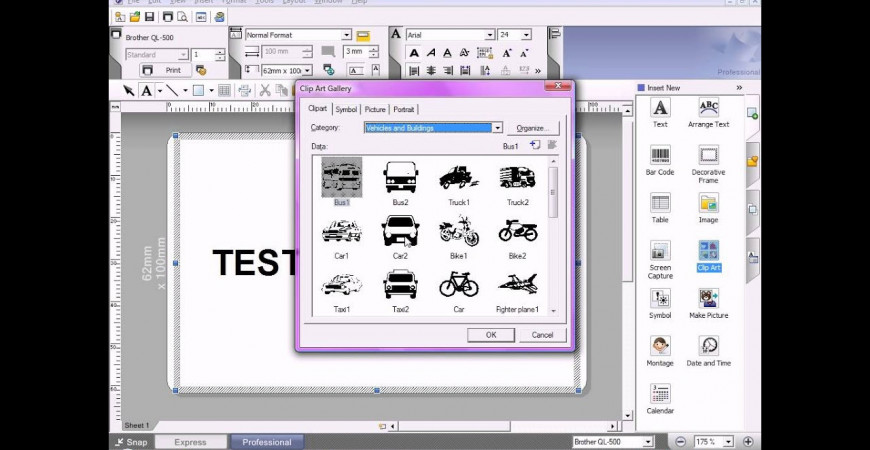Toggle Snap mode in the bottom bar
The height and width of the screenshot is (450, 870).
[131, 442]
